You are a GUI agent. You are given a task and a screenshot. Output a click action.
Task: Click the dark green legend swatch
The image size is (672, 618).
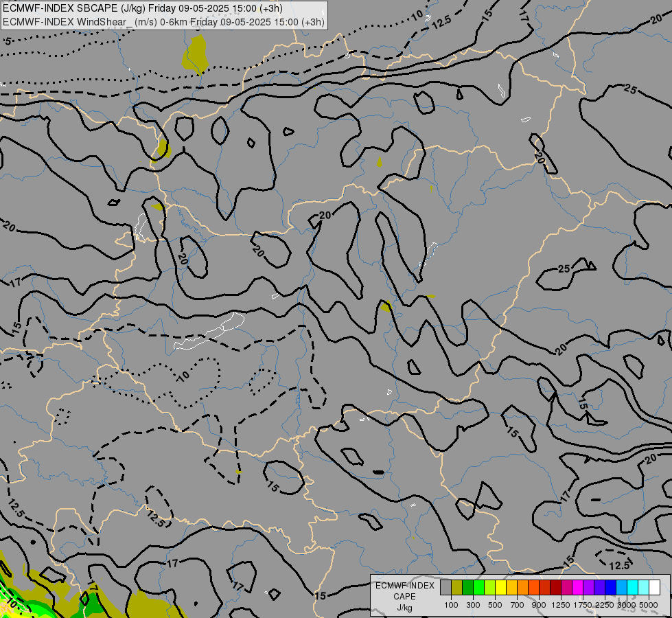(x=468, y=587)
